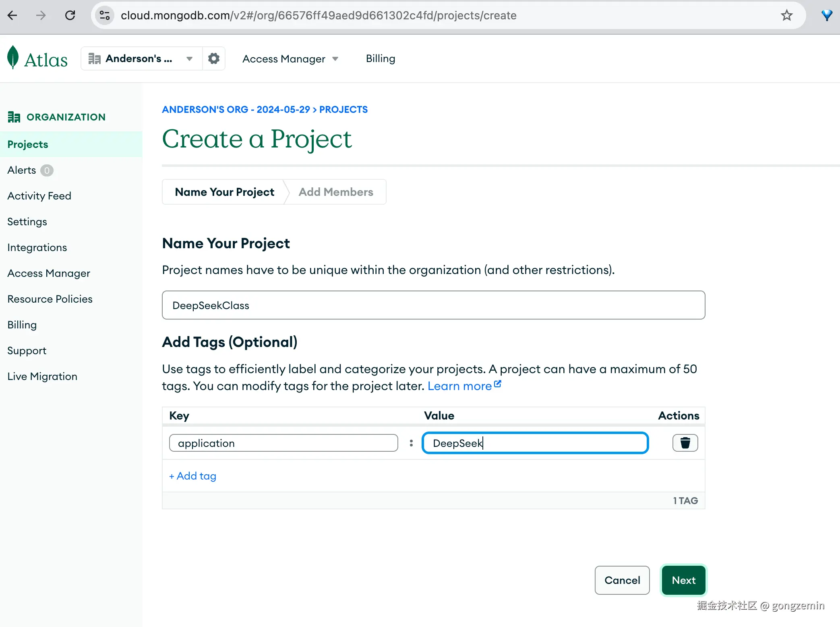
Task: Click the Organization building icon in sidebar
Action: tap(14, 117)
